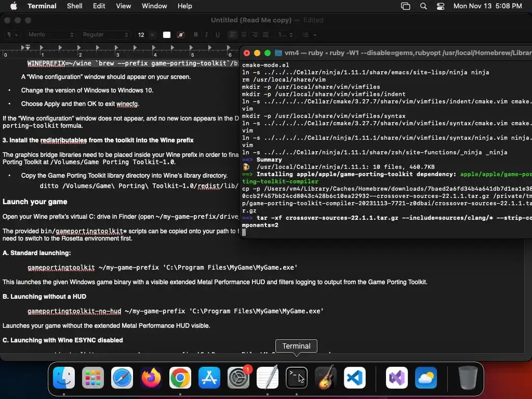Open Finder from the Dock

pos(64,378)
